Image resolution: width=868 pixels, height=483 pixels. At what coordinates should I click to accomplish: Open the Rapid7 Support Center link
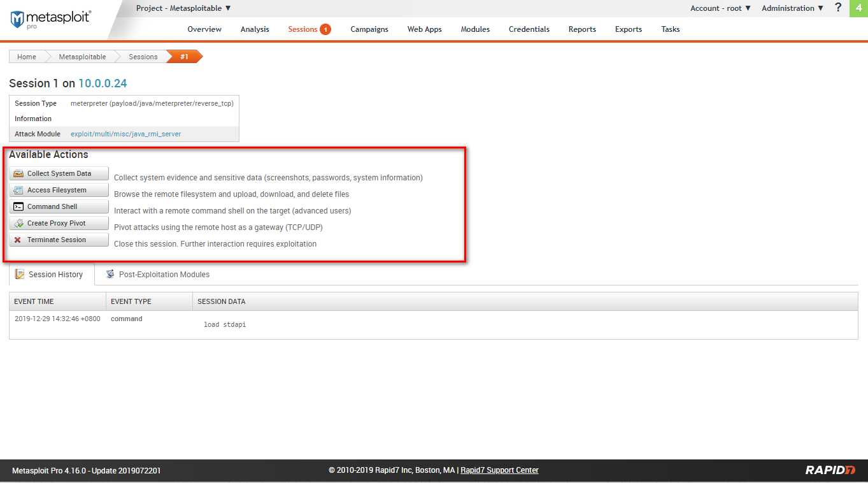tap(499, 470)
